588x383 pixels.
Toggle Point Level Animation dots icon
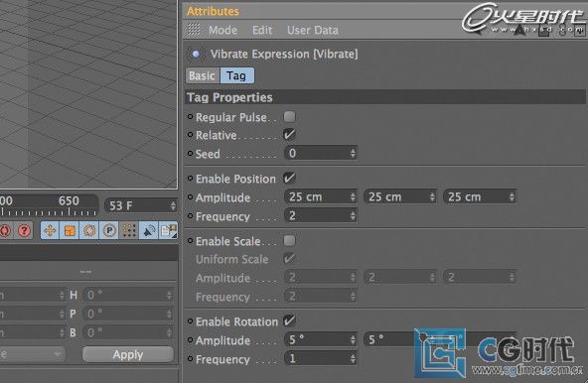pos(129,230)
